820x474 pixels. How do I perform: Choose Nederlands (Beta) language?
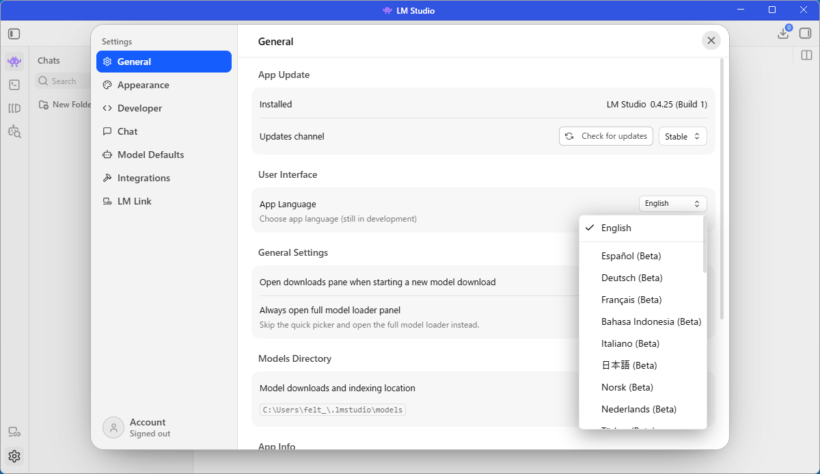tap(641, 410)
